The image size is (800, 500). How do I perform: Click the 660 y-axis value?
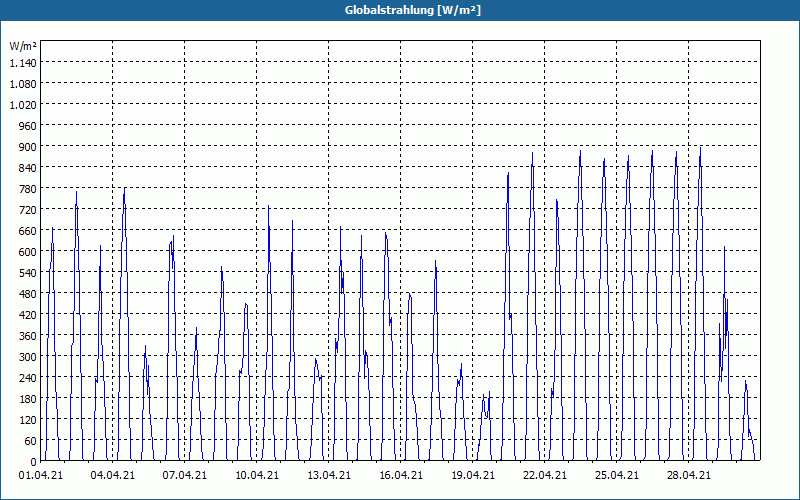pyautogui.click(x=28, y=231)
